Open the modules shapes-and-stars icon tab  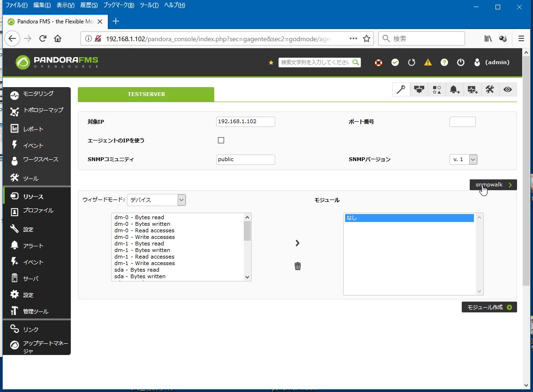click(436, 89)
